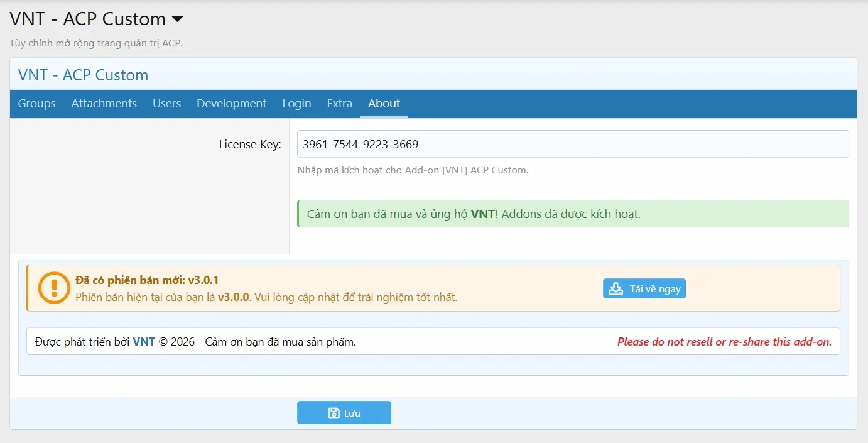The image size is (868, 443).
Task: Go to the Development tab
Action: click(x=232, y=104)
